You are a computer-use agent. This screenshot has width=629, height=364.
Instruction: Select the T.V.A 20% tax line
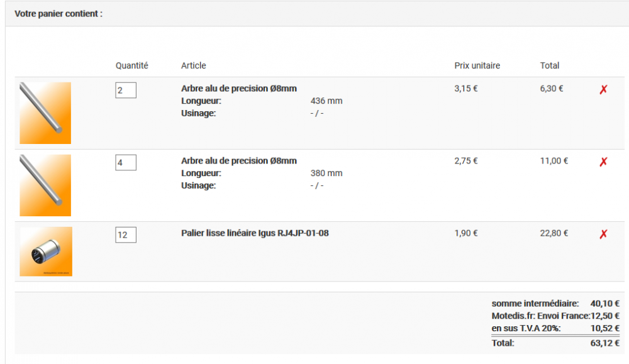tap(526, 328)
